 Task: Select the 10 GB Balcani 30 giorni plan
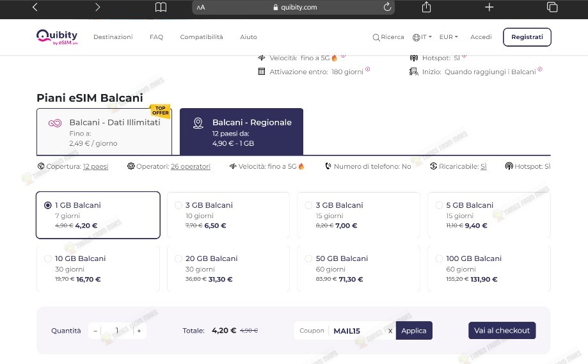point(98,269)
